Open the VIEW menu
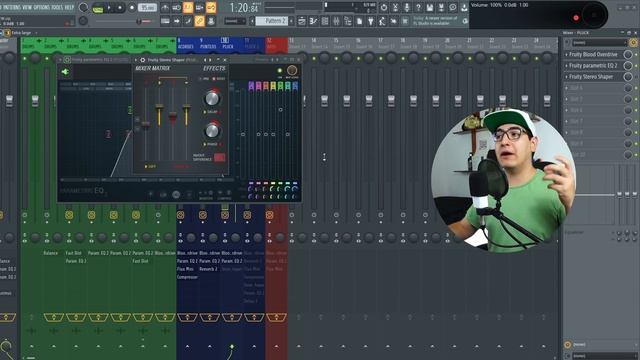 [x=27, y=7]
